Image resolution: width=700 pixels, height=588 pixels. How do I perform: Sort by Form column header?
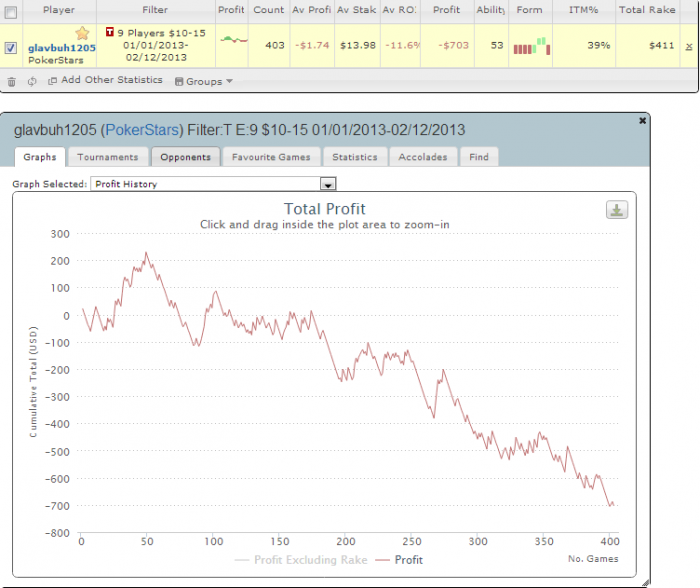[530, 10]
